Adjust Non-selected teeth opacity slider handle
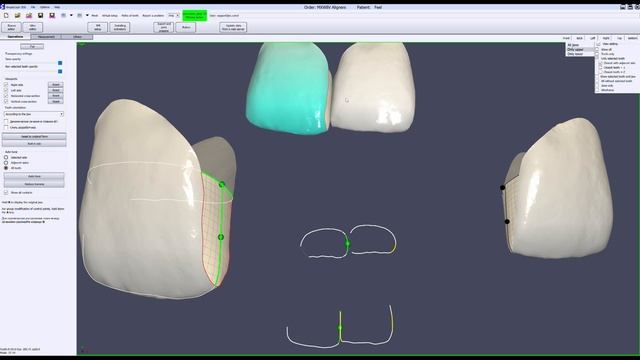 pos(60,71)
